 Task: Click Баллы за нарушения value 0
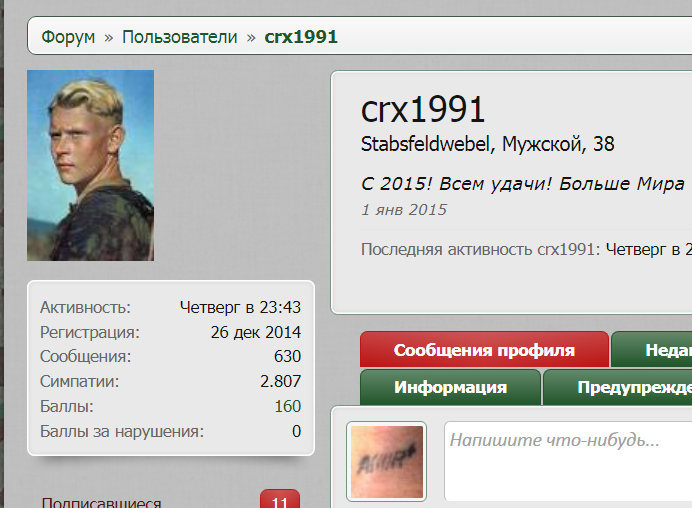297,431
